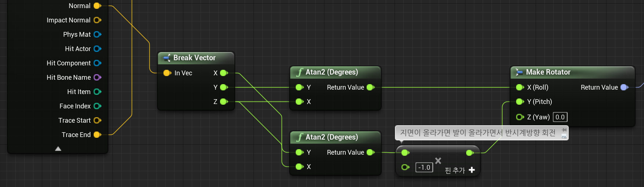644x187 pixels.
Task: Click the Break Vector Y output pin
Action: point(224,87)
